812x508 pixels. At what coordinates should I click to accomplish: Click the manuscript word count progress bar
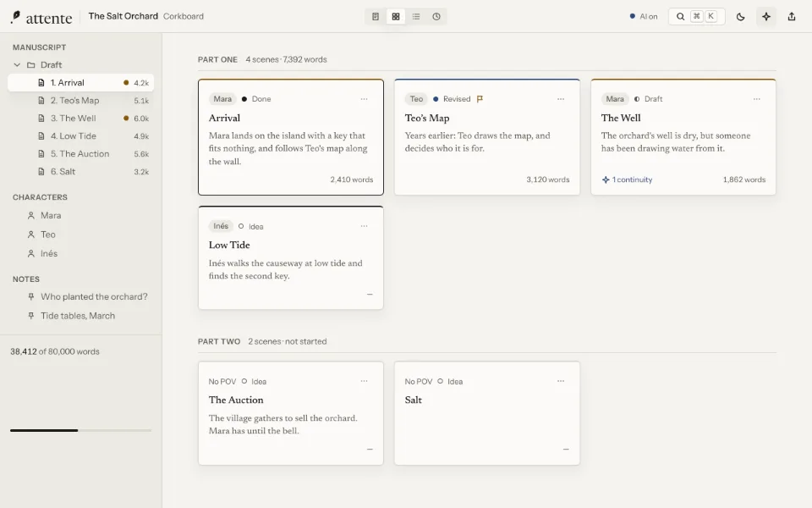[81, 430]
